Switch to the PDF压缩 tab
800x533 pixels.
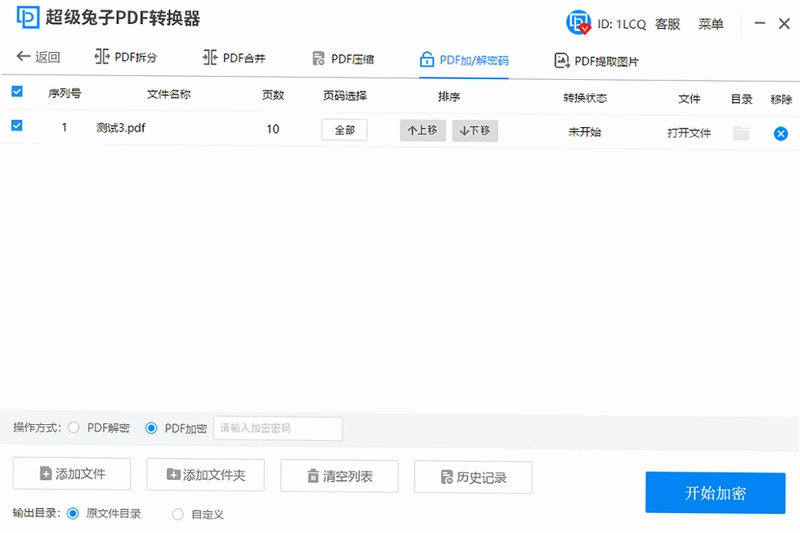click(x=343, y=59)
